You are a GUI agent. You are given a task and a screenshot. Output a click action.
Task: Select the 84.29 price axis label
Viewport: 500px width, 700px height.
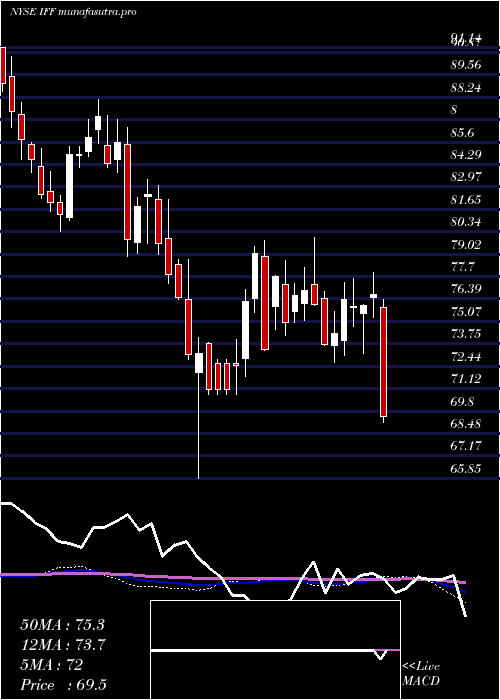[x=466, y=155]
